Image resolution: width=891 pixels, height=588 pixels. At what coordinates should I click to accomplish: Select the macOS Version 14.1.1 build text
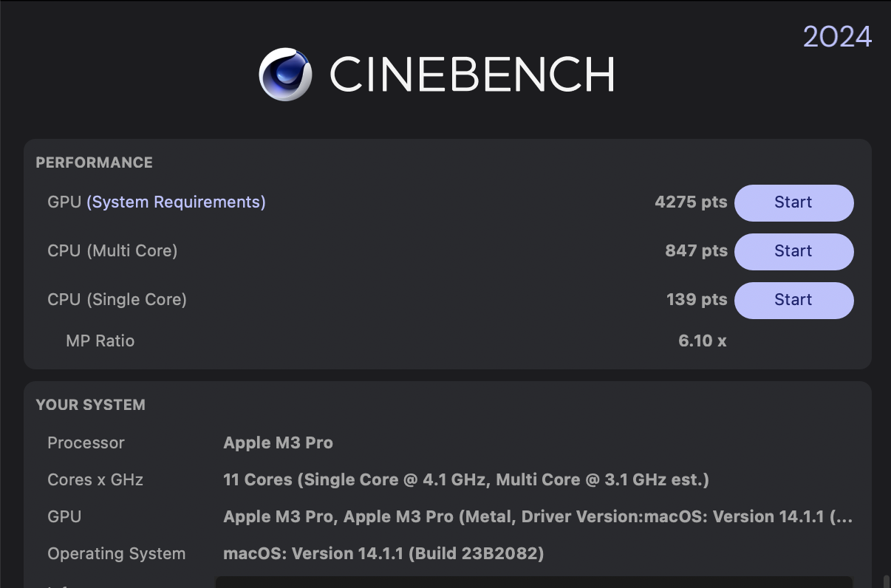point(383,554)
